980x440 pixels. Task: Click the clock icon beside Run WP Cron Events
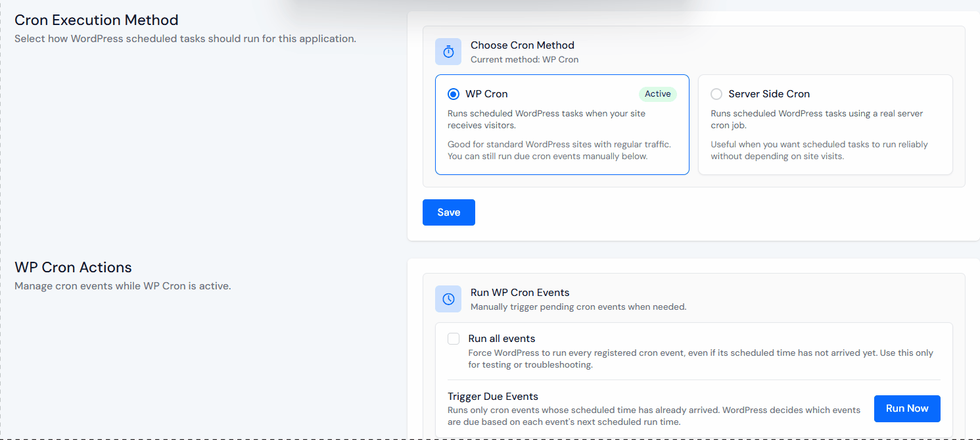(x=448, y=299)
